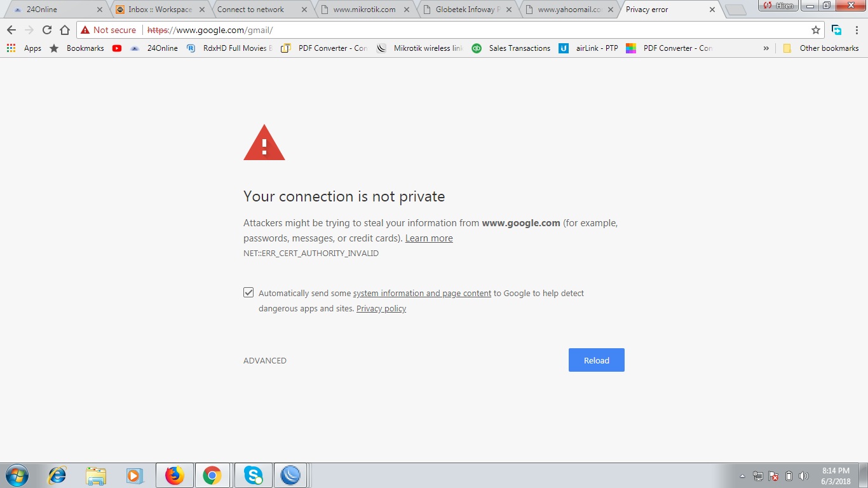Switch to Firefox in the taskbar

[x=174, y=475]
